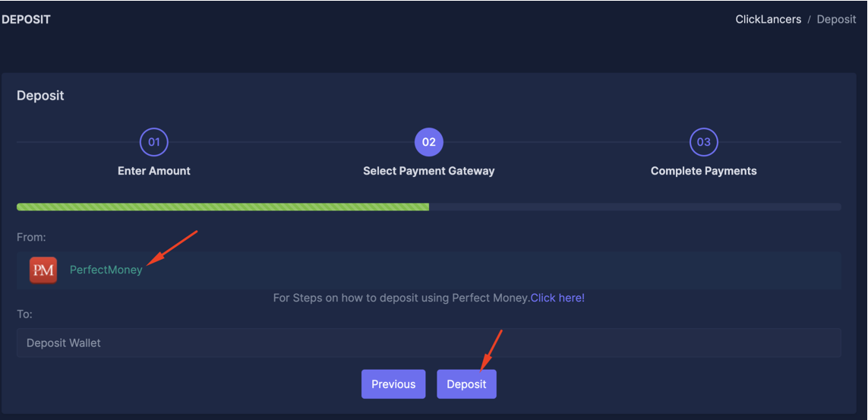Click the "From:" field label
The height and width of the screenshot is (420, 868).
point(31,238)
